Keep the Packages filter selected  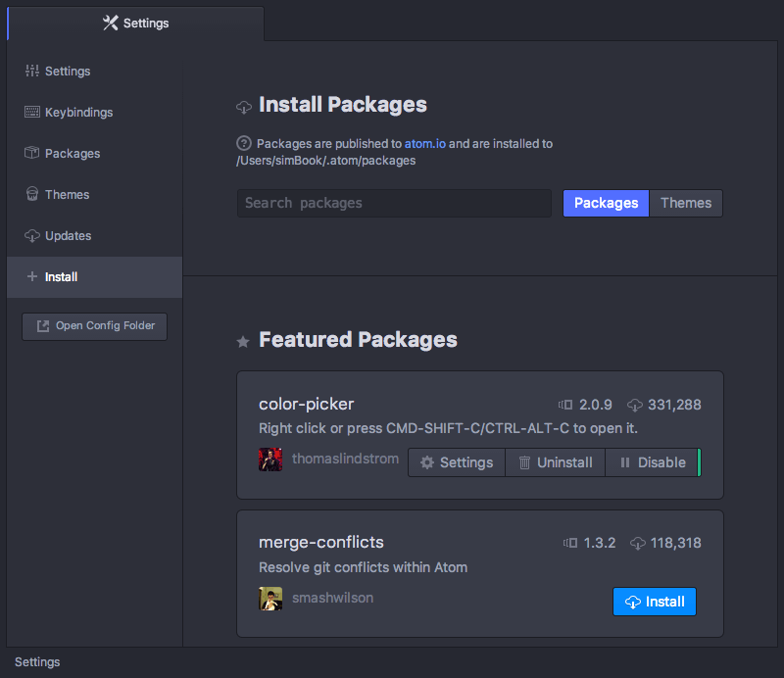(605, 203)
